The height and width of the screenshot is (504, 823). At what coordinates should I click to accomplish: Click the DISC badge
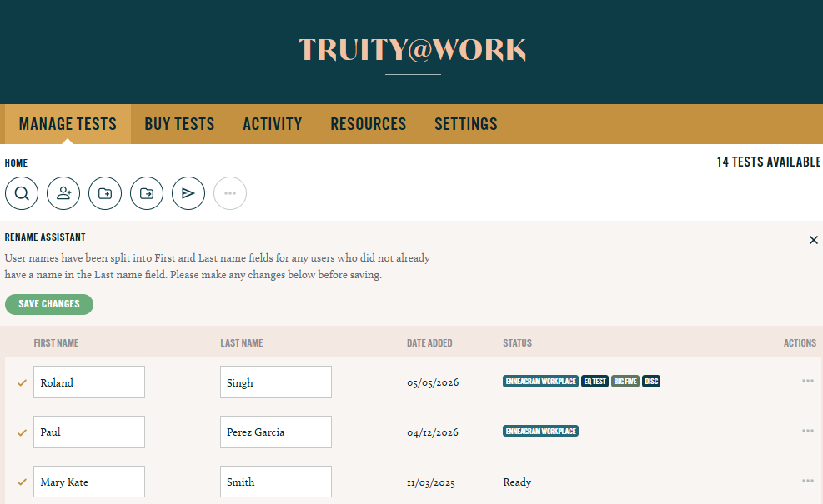point(651,382)
